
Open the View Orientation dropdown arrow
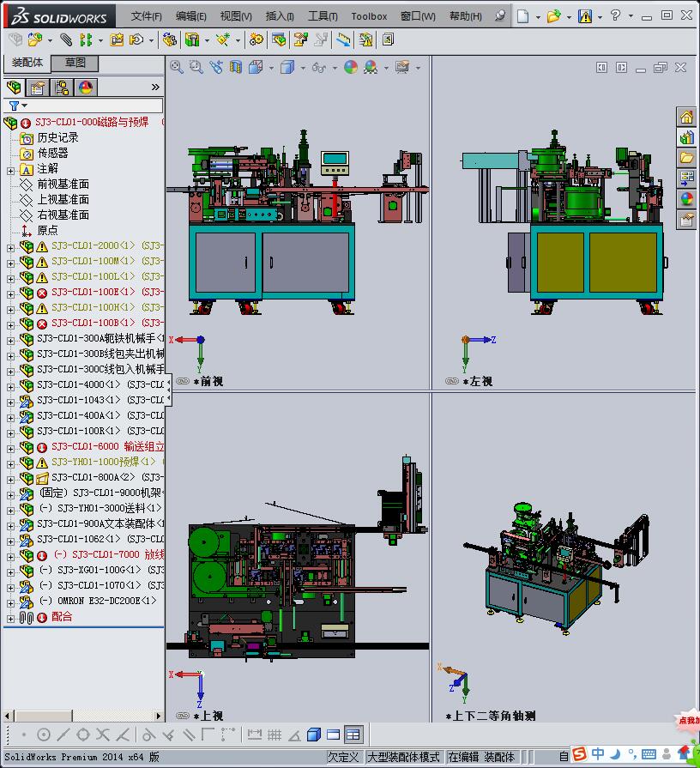(271, 68)
